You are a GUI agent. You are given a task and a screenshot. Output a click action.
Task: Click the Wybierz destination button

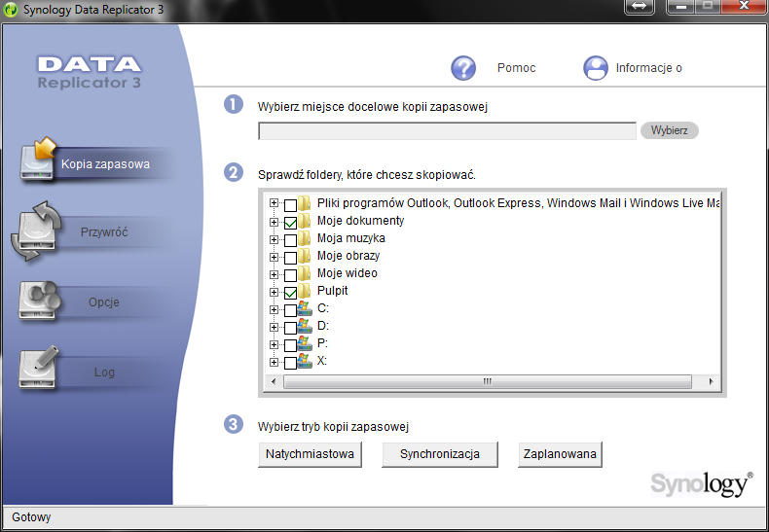coord(670,130)
